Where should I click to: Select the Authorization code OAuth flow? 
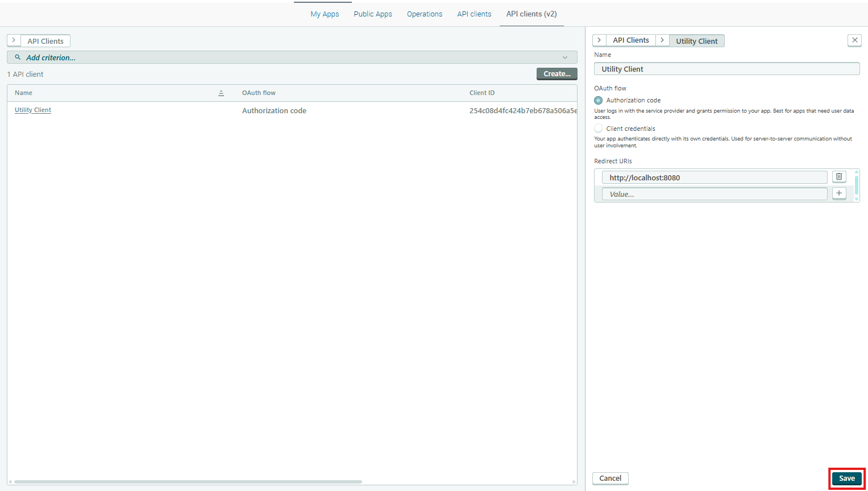599,101
